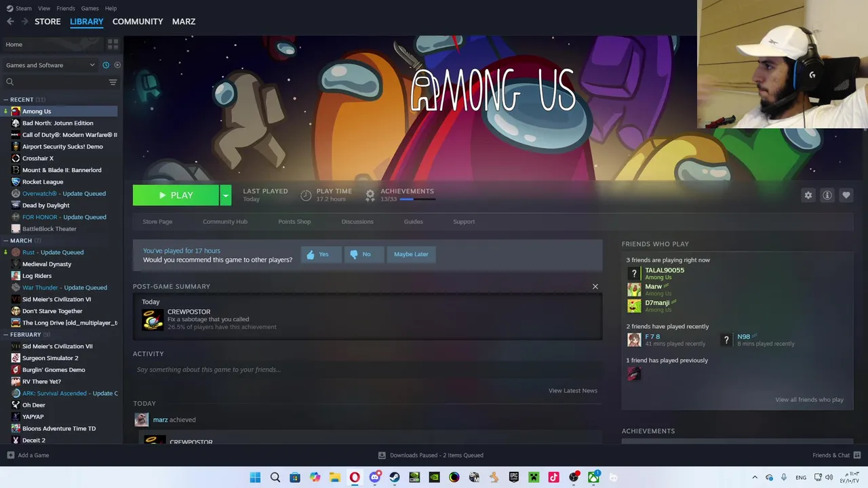This screenshot has height=488, width=868.
Task: Click the marz username in activity
Action: (x=160, y=420)
